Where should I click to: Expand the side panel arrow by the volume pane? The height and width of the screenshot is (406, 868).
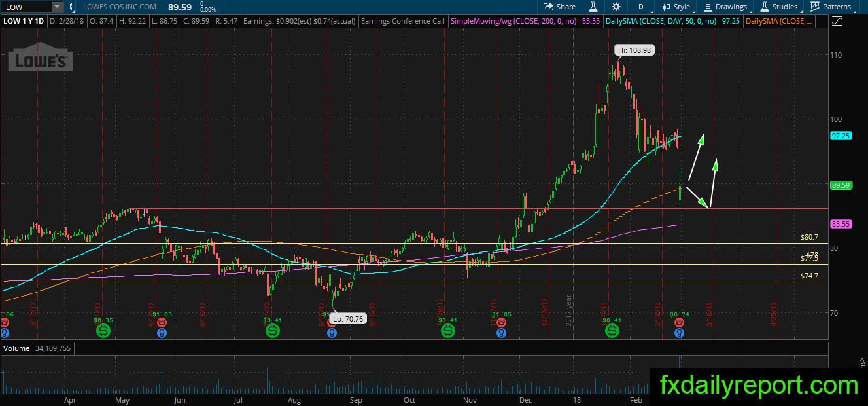[862, 361]
